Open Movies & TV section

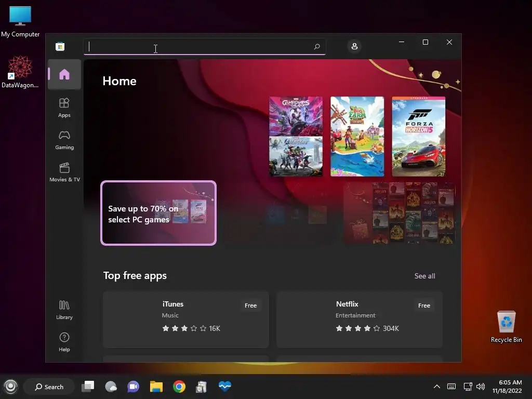pos(64,172)
